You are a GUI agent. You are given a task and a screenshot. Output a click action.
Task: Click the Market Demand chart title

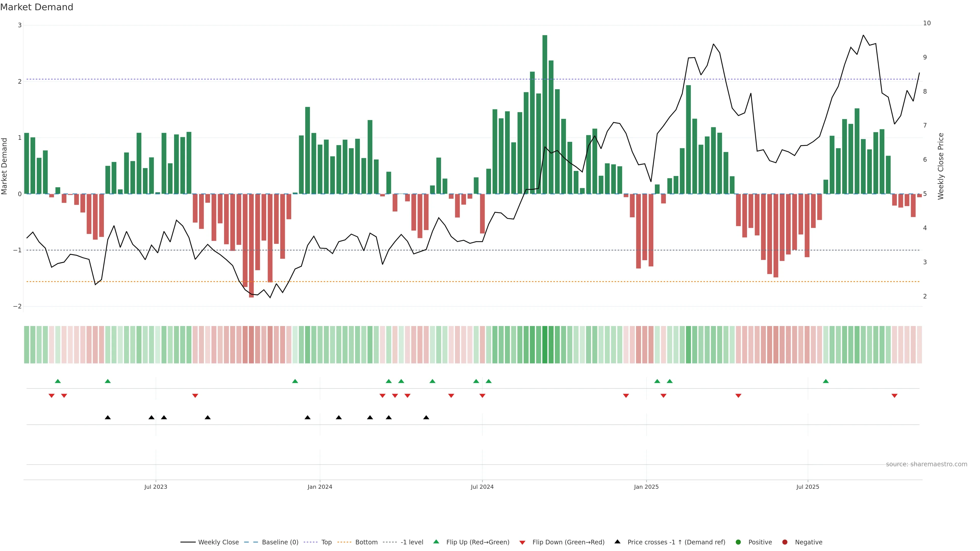(x=36, y=7)
